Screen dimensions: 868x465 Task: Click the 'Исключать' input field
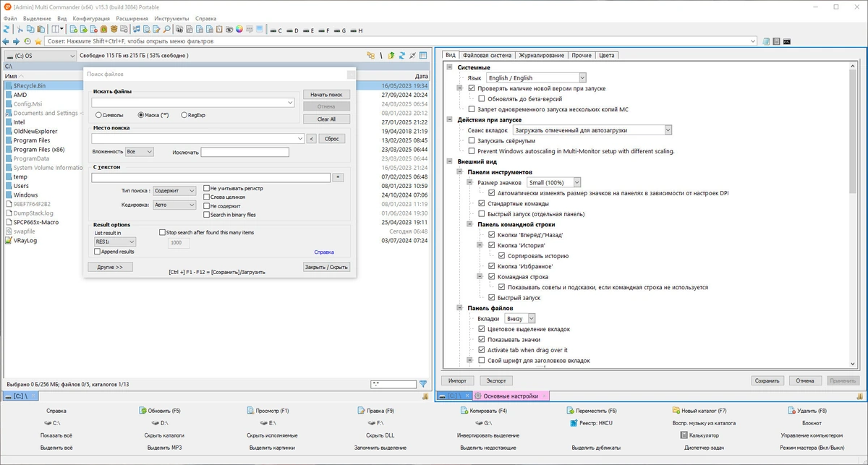[x=244, y=152]
